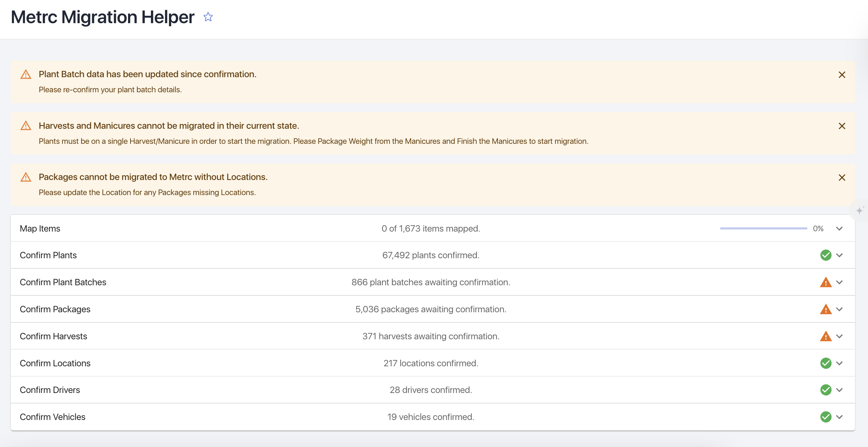
Task: Click warning triangle in Plant Batch alert
Action: click(x=26, y=74)
